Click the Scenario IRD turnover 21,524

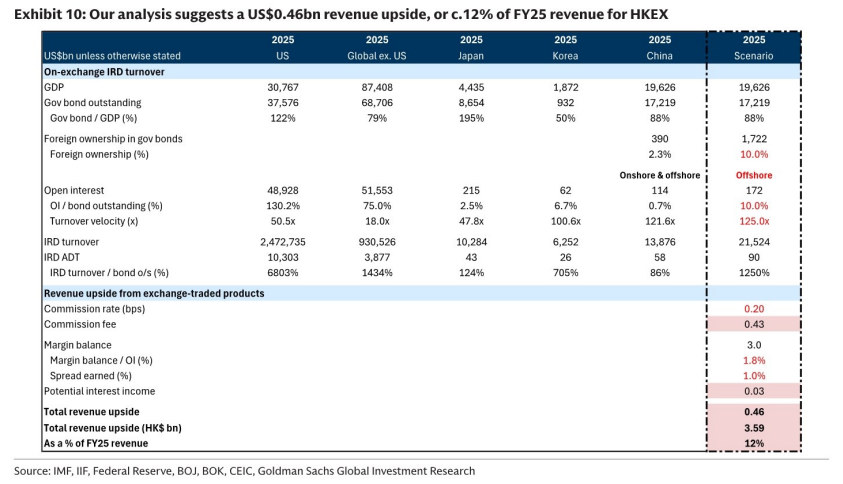tap(754, 242)
